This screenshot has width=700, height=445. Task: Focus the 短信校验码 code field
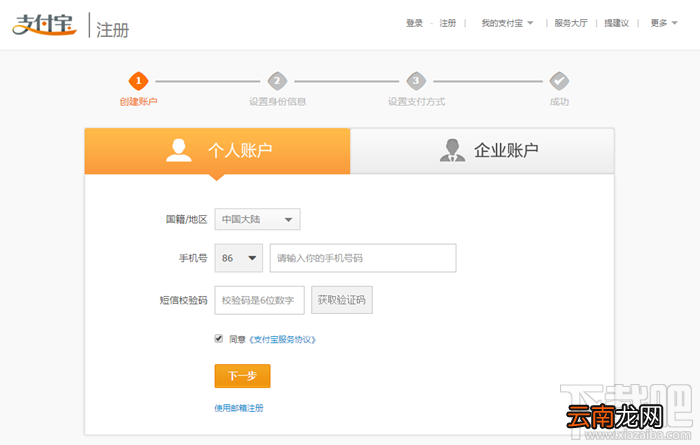259,300
